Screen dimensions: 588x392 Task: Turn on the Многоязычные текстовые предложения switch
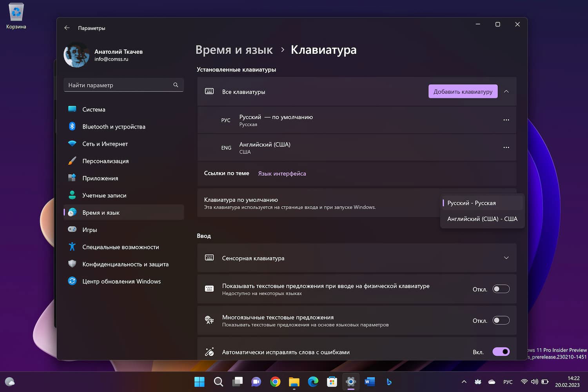[501, 320]
